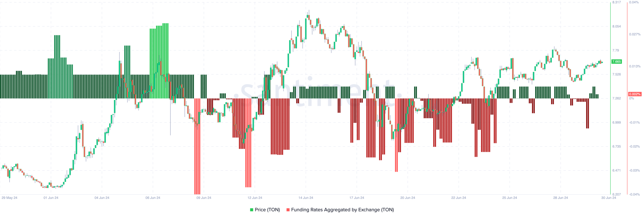Viewport: 644px width, 218px height.
Task: Select the 06 Jun 24 date label
Action: click(153, 198)
